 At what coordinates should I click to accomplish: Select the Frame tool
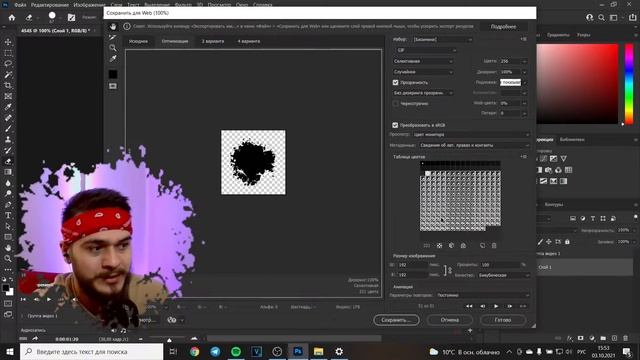[x=8, y=96]
